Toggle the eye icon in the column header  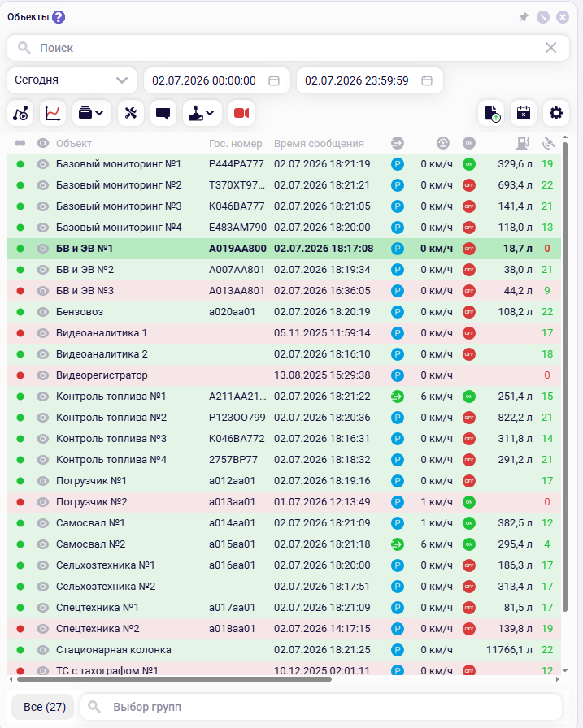(x=43, y=144)
